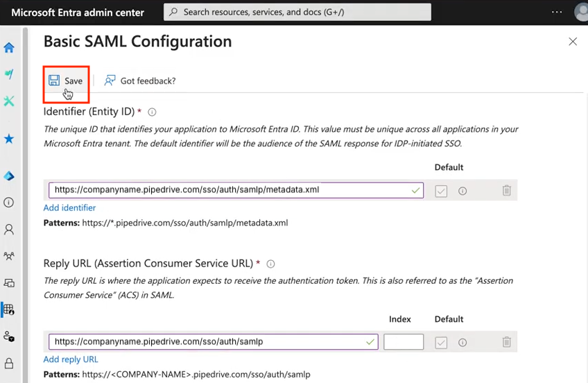Select the Users person icon in sidebar
Image resolution: width=588 pixels, height=383 pixels.
[x=9, y=229]
